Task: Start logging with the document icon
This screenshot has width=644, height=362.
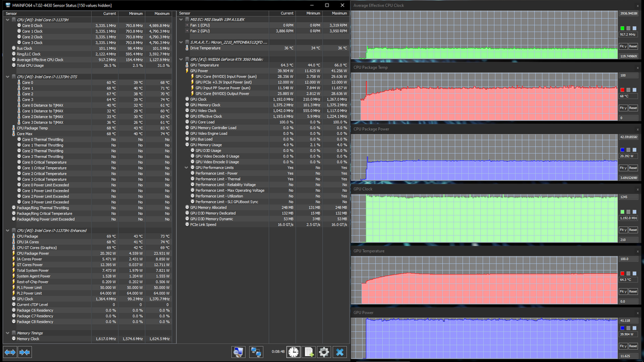Action: [309, 352]
